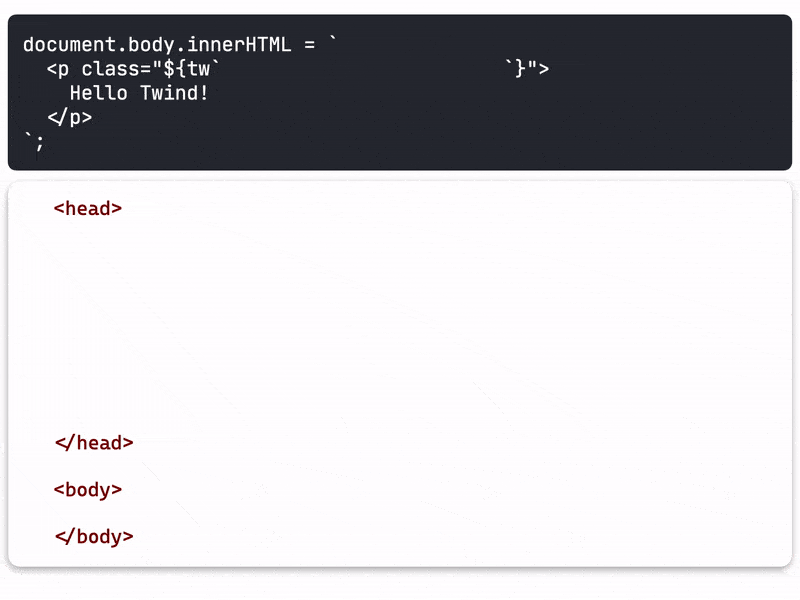This screenshot has height=600, width=800.
Task: Click the closing </p> tag in code
Action: pos(69,117)
